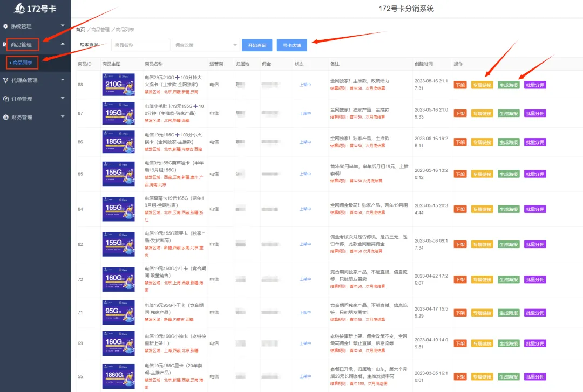Open the 号卡店铺 button

click(x=292, y=46)
